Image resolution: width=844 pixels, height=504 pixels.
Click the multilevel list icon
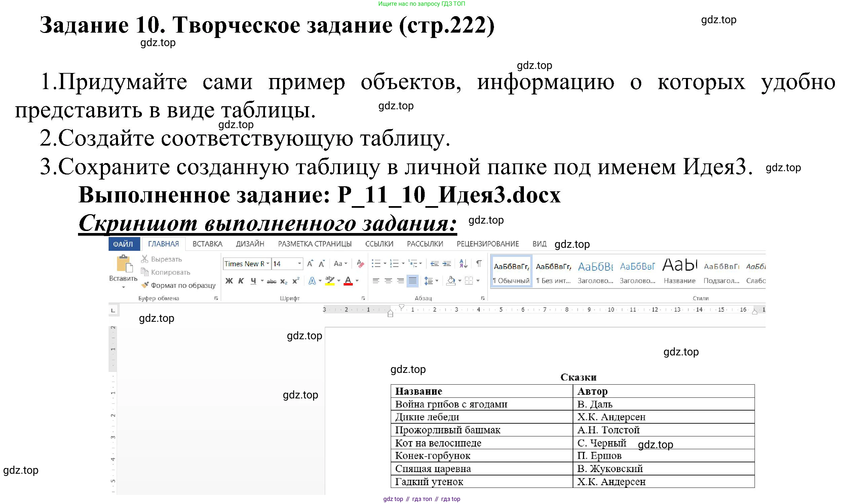[413, 264]
